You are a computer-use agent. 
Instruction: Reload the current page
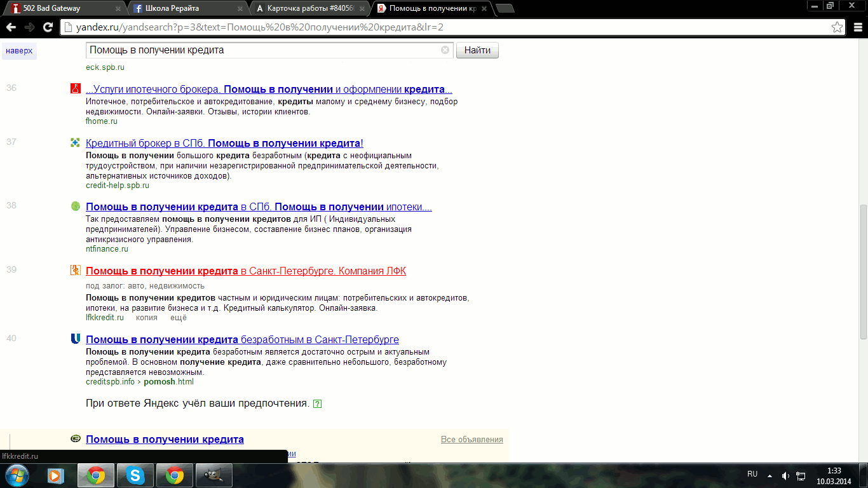pos(48,27)
